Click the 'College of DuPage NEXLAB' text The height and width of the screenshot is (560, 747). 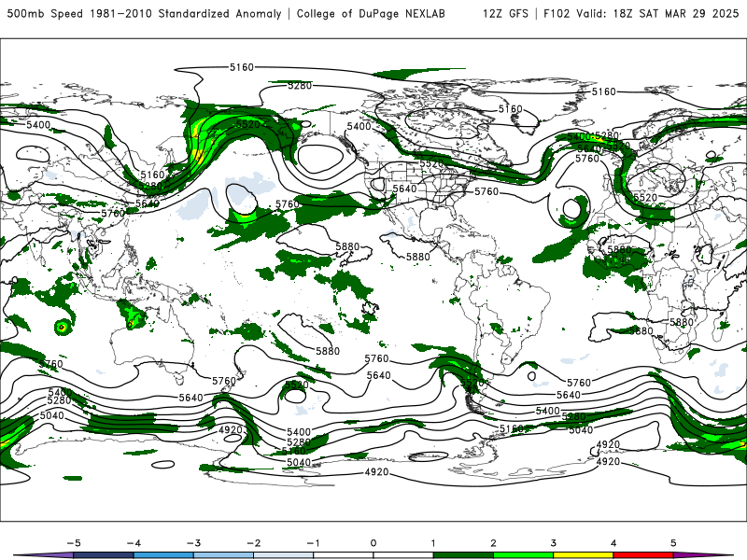[x=371, y=14]
